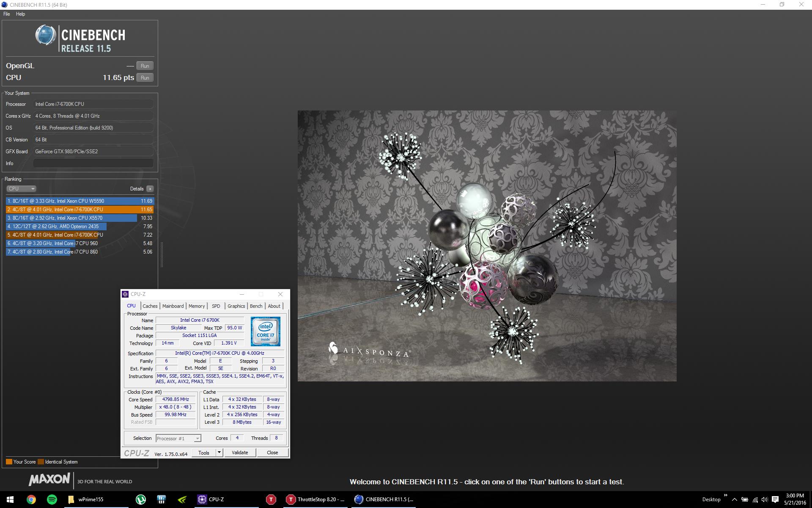Click the Desktop toolbar label in taskbar

711,500
